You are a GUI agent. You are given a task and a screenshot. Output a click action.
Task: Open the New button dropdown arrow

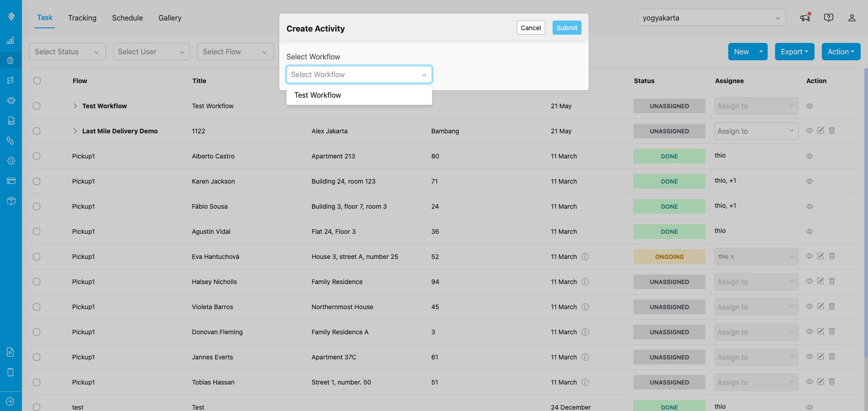pyautogui.click(x=761, y=52)
